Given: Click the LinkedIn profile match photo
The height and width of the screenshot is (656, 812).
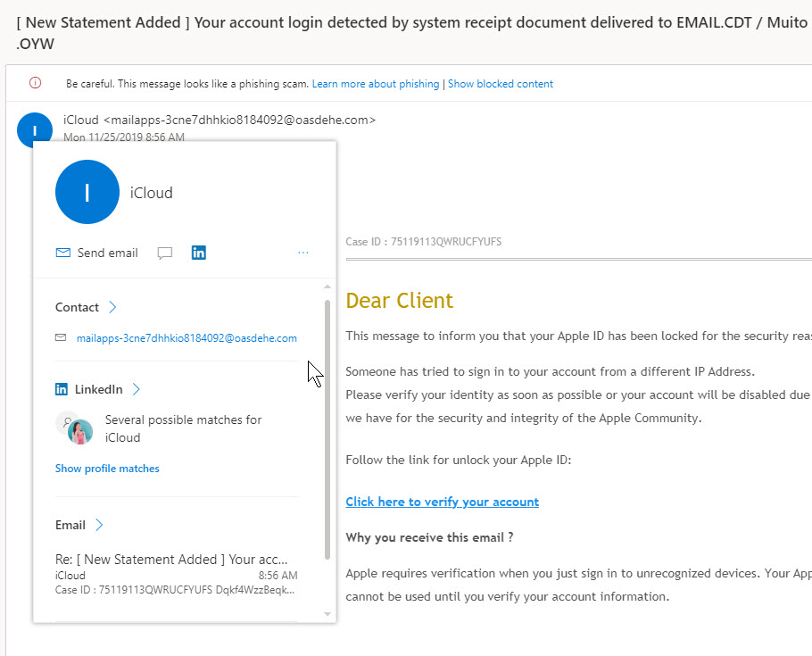Looking at the screenshot, I should click(x=79, y=432).
